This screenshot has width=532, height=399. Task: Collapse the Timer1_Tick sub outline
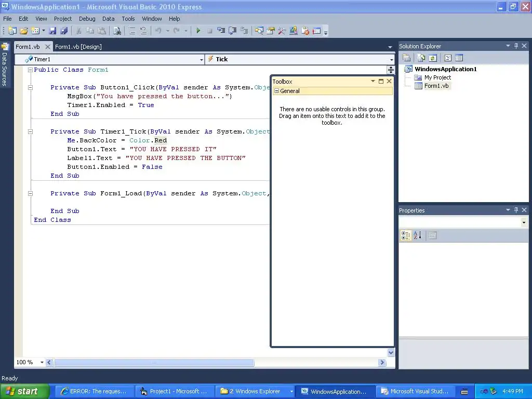point(30,131)
